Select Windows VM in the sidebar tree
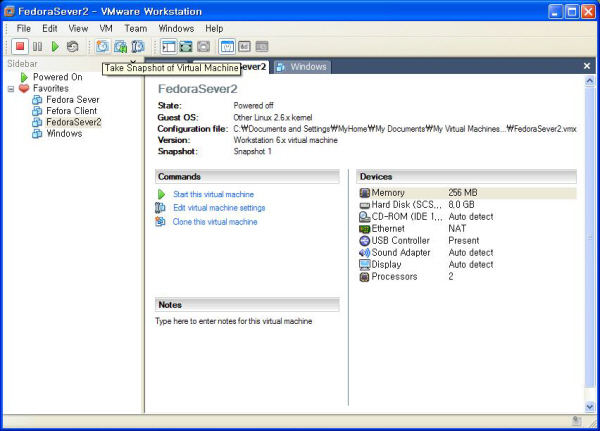This screenshot has width=600, height=431. click(x=64, y=134)
